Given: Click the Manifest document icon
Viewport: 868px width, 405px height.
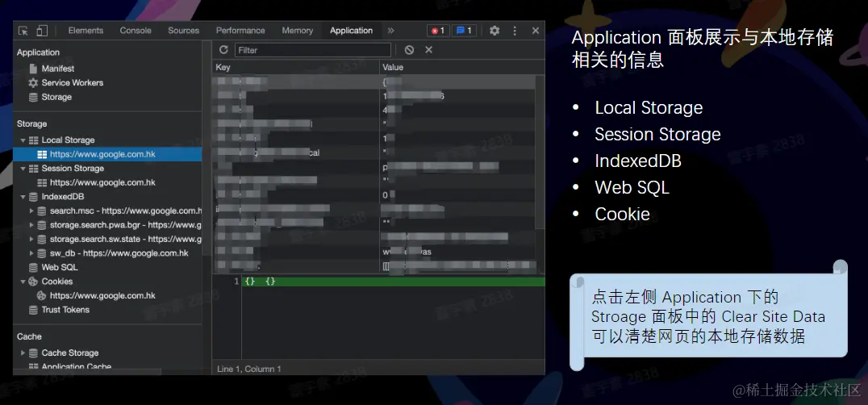Looking at the screenshot, I should 33,69.
